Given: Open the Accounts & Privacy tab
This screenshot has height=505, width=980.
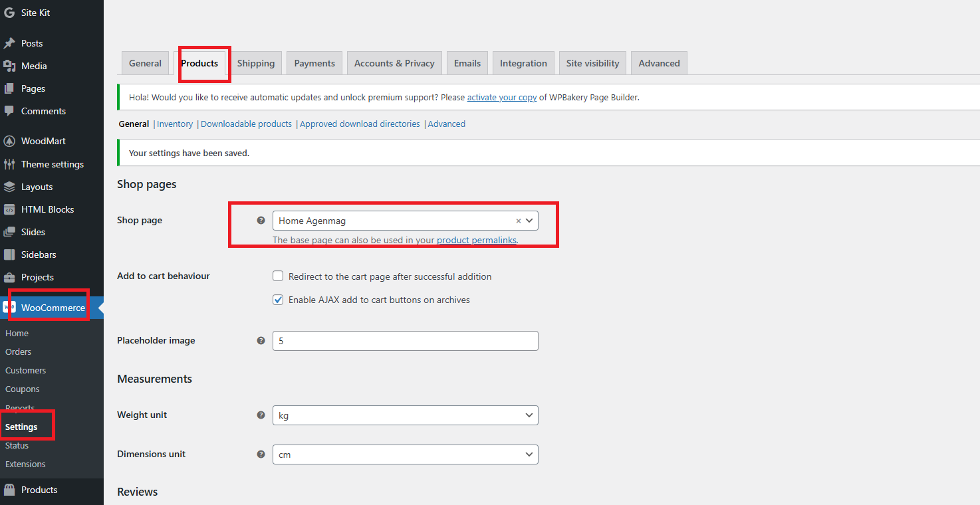Looking at the screenshot, I should pos(394,63).
